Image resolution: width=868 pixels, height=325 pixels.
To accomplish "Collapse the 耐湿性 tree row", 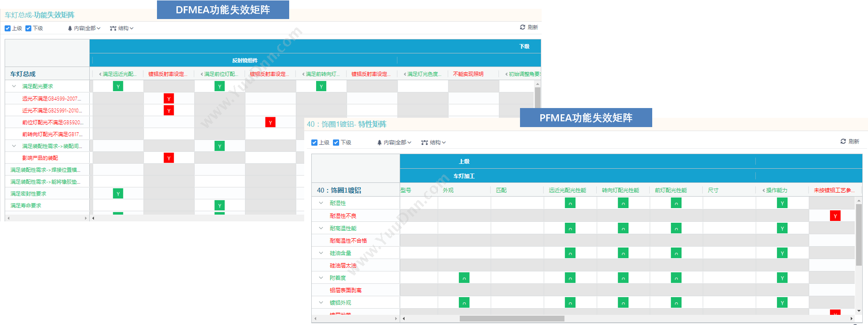I will (x=321, y=203).
